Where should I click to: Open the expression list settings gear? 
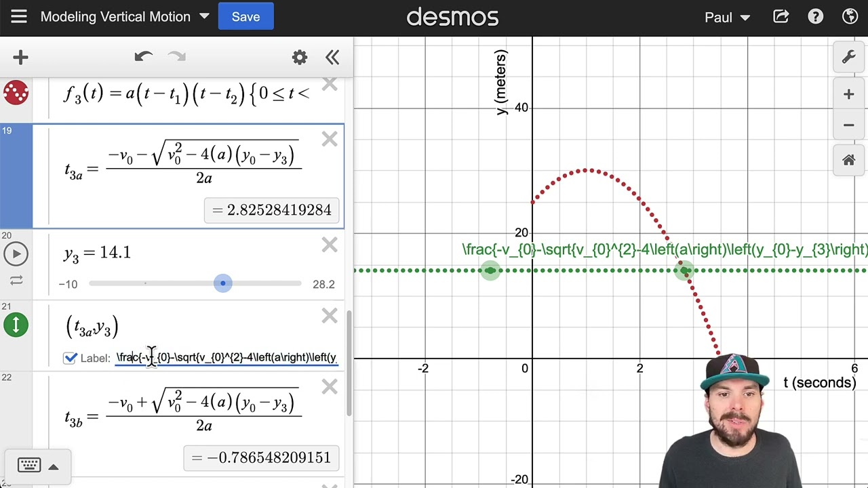(x=299, y=58)
